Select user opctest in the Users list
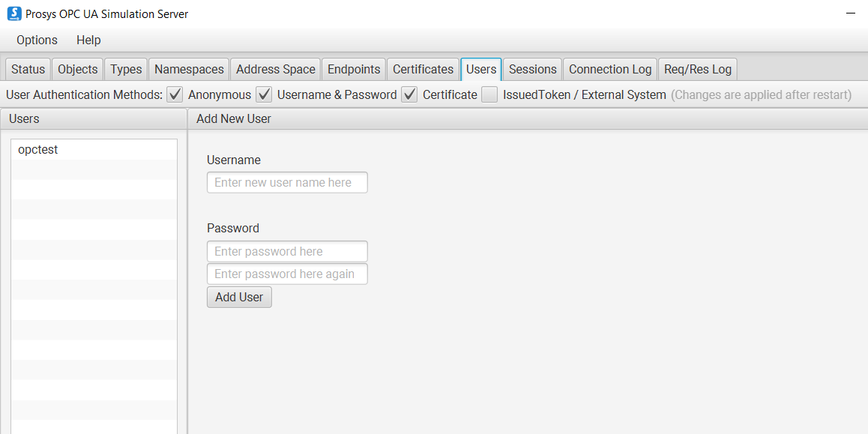 [94, 149]
